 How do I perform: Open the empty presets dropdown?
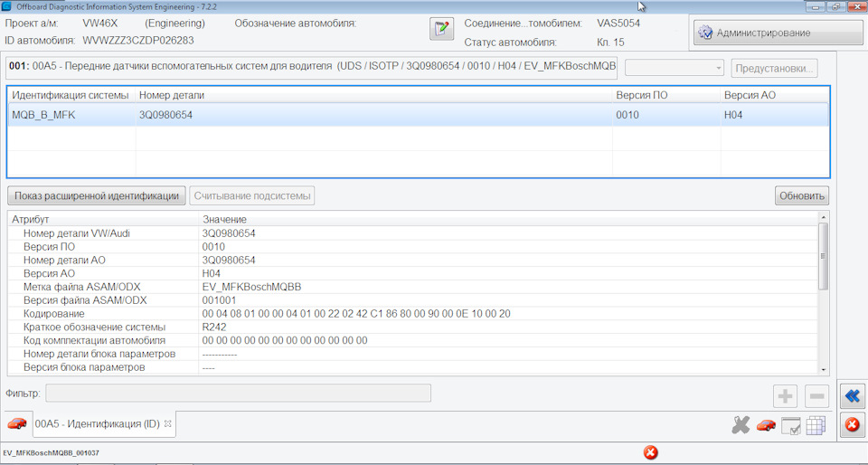[x=675, y=69]
